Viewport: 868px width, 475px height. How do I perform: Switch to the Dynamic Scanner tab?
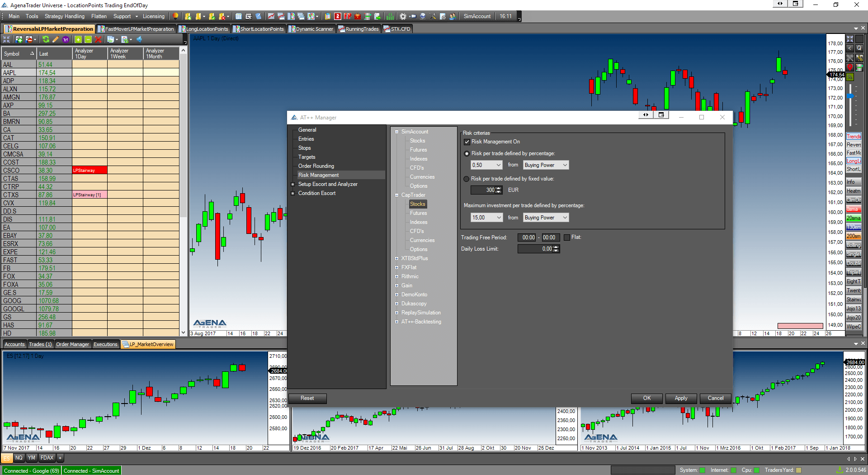click(x=311, y=29)
